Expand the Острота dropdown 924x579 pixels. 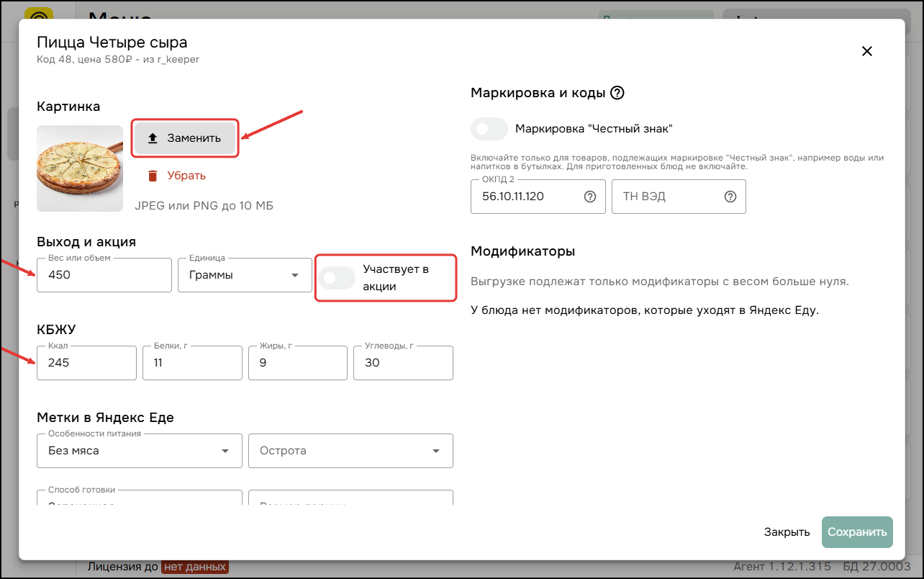(350, 451)
